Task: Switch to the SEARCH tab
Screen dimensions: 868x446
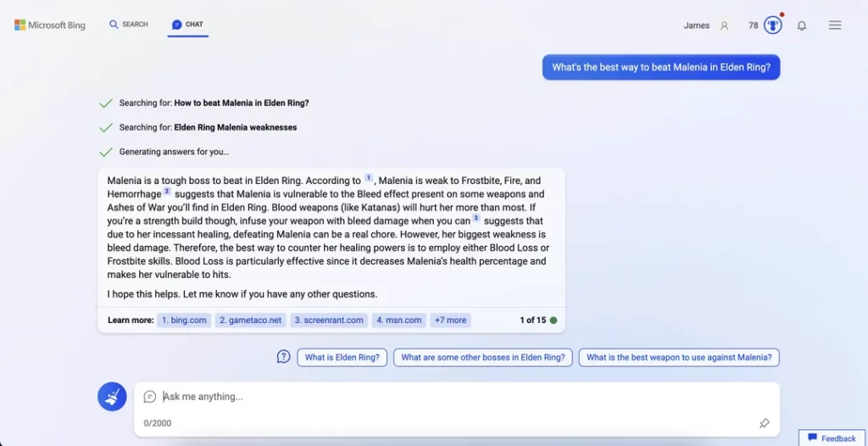Action: coord(129,25)
